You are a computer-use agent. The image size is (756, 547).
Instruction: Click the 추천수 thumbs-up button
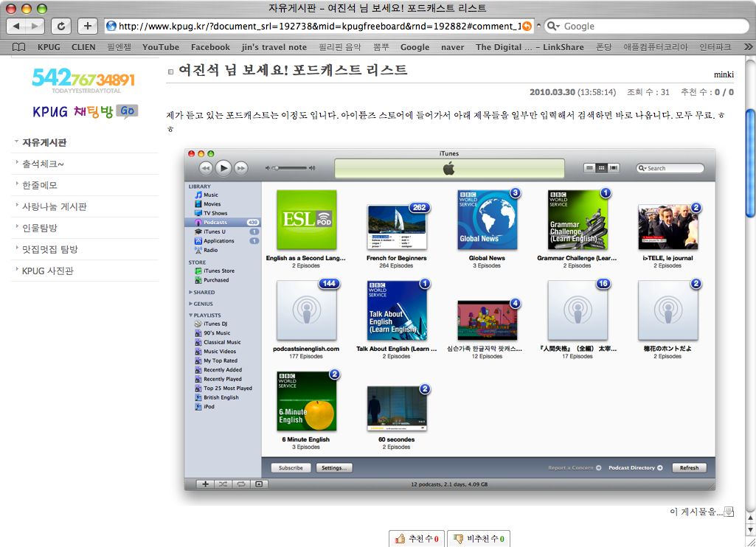[417, 539]
